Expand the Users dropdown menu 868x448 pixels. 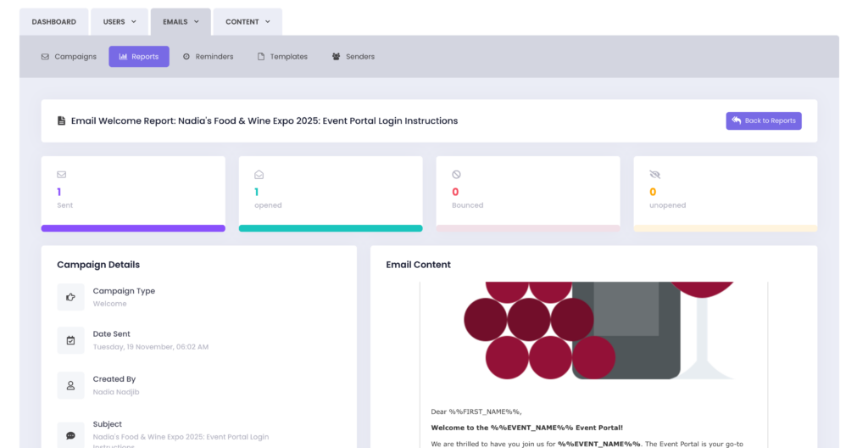click(120, 22)
